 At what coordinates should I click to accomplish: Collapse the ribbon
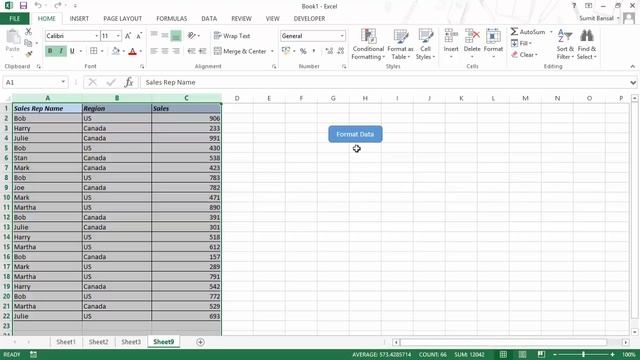pyautogui.click(x=632, y=67)
